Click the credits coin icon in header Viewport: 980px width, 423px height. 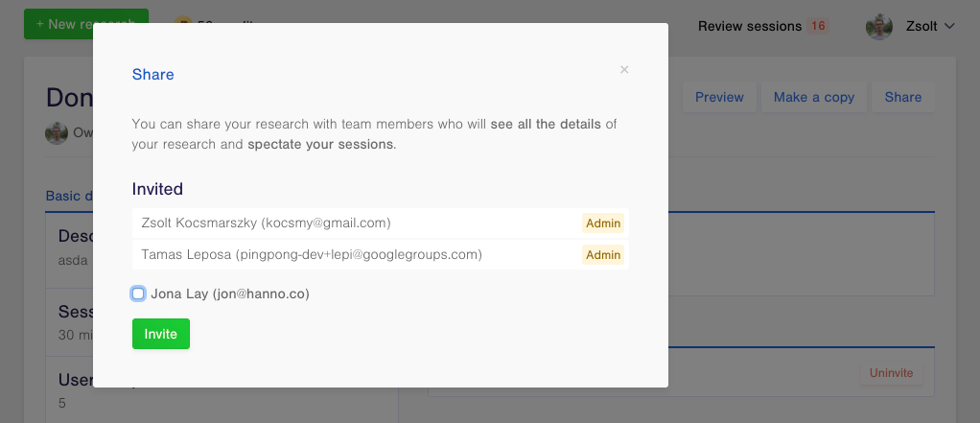point(183,23)
